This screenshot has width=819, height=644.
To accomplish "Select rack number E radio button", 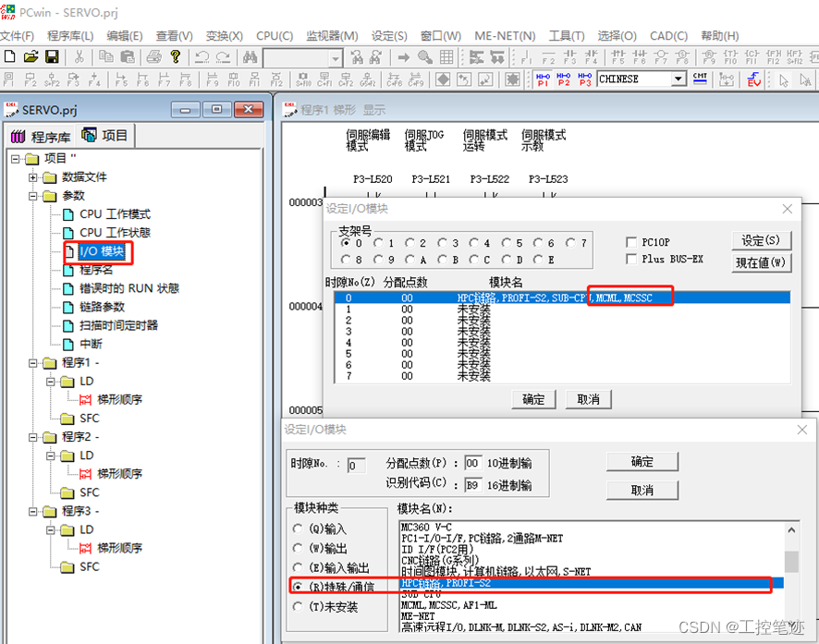I will click(x=538, y=260).
